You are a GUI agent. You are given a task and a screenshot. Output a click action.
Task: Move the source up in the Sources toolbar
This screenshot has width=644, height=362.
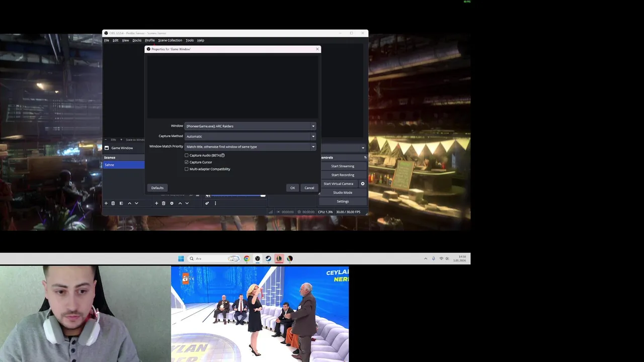[180, 203]
